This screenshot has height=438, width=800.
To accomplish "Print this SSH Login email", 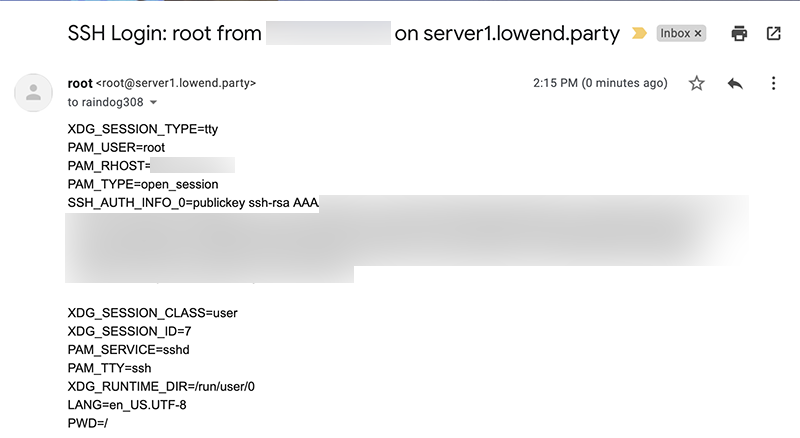I will 739,33.
